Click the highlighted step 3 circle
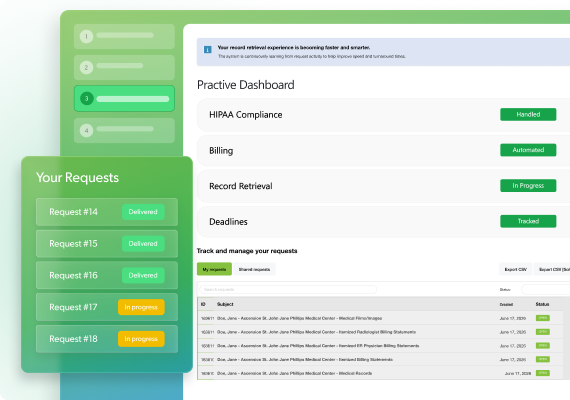Screen dimensions: 570x400 (x=87, y=98)
